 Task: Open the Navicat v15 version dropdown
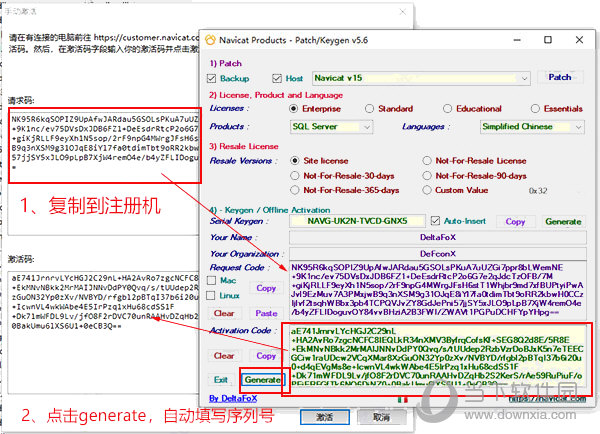[421, 78]
